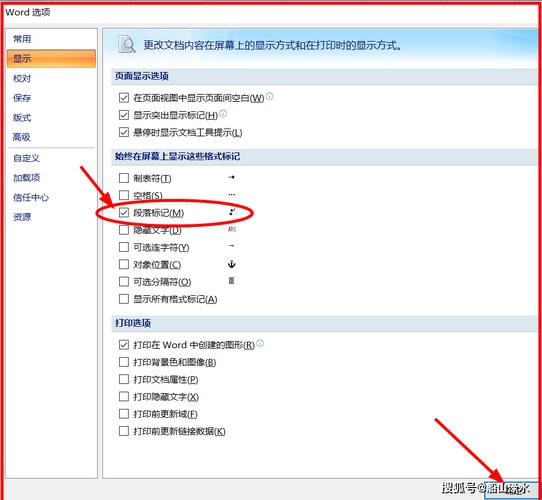542x500 pixels.
Task: Enable 显示所有格式标记(A)
Action: pos(124,299)
